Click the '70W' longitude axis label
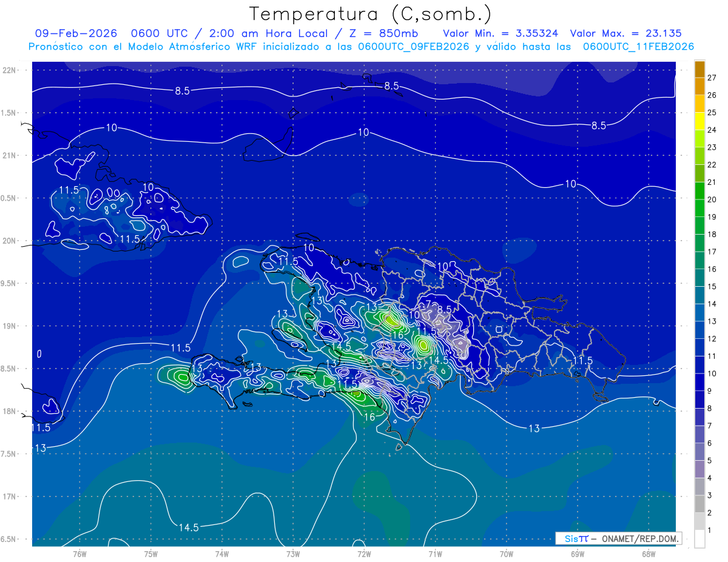Screen dimensions: 728x562 point(507,554)
